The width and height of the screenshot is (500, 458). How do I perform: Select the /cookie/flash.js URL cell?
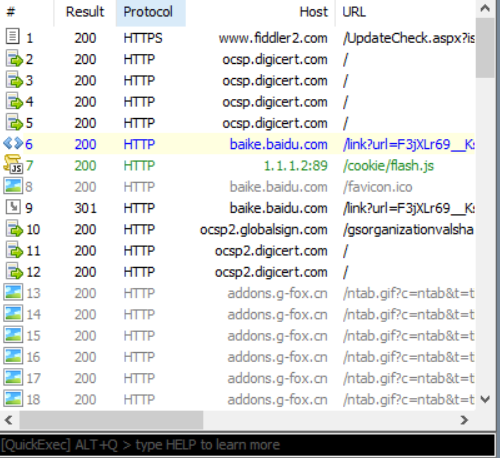(388, 166)
